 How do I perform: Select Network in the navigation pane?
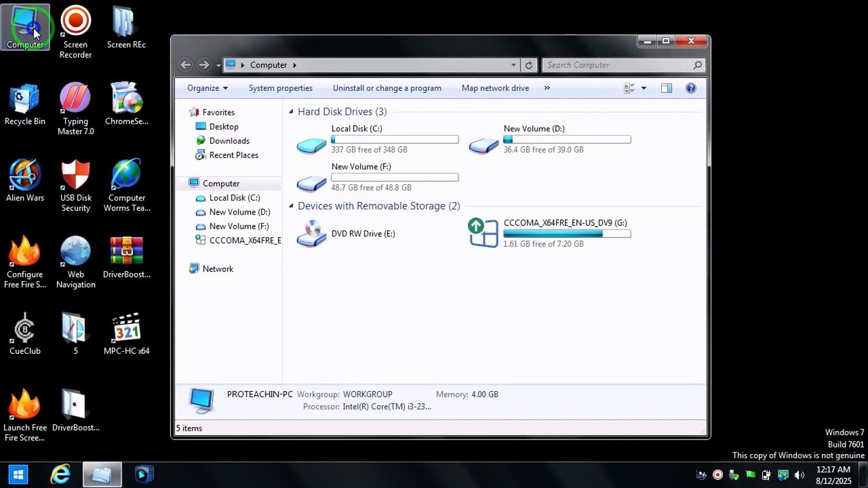click(218, 269)
